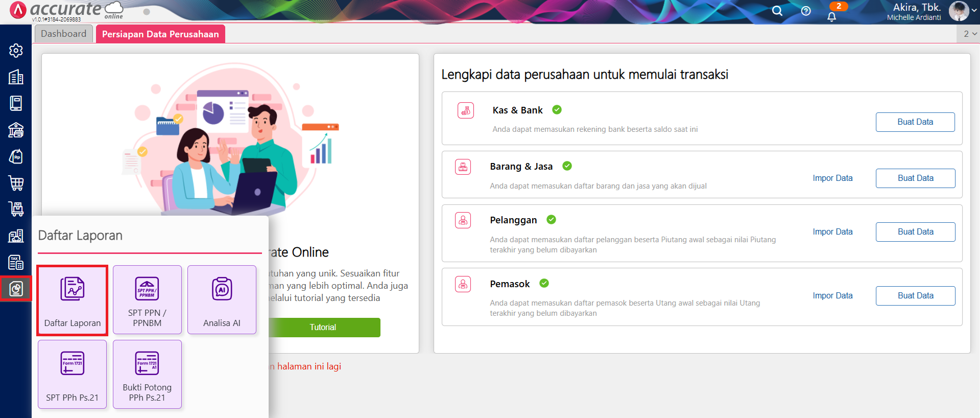980x418 pixels.
Task: Open the General Ledger book sidebar icon
Action: (x=16, y=104)
